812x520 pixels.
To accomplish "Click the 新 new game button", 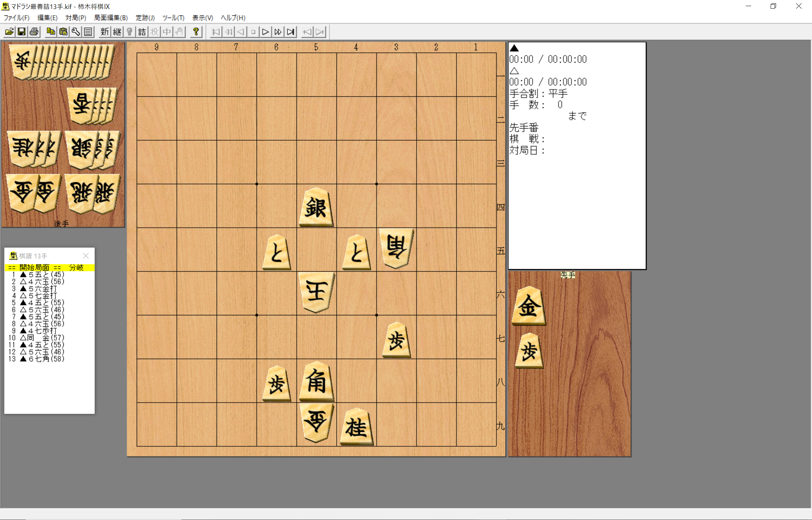I will click(x=104, y=32).
